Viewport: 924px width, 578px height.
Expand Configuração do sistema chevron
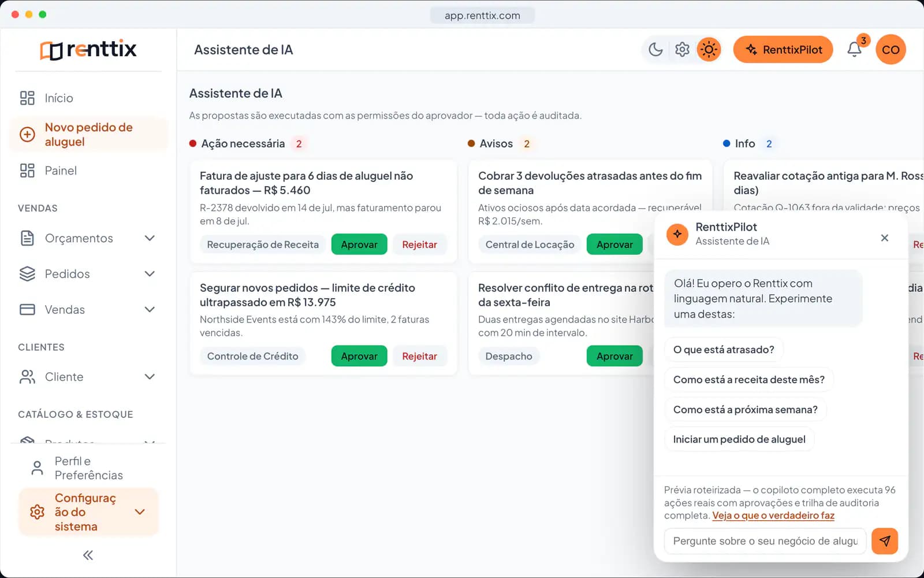(140, 512)
